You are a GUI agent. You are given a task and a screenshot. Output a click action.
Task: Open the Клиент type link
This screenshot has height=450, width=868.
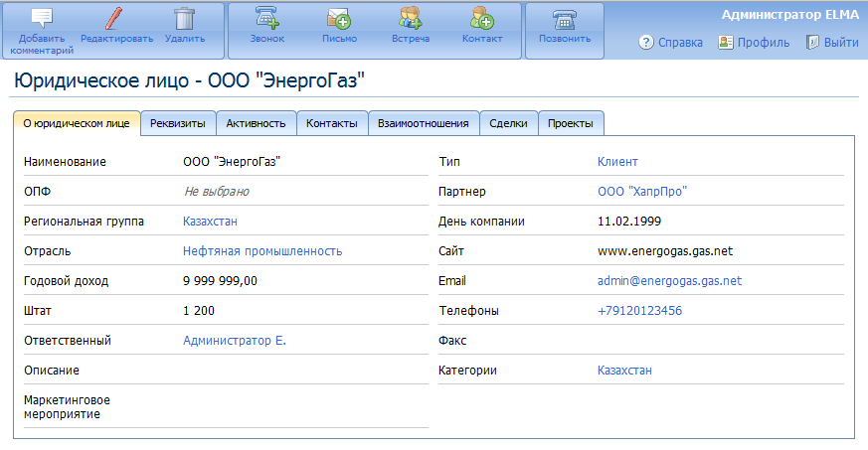(x=617, y=162)
